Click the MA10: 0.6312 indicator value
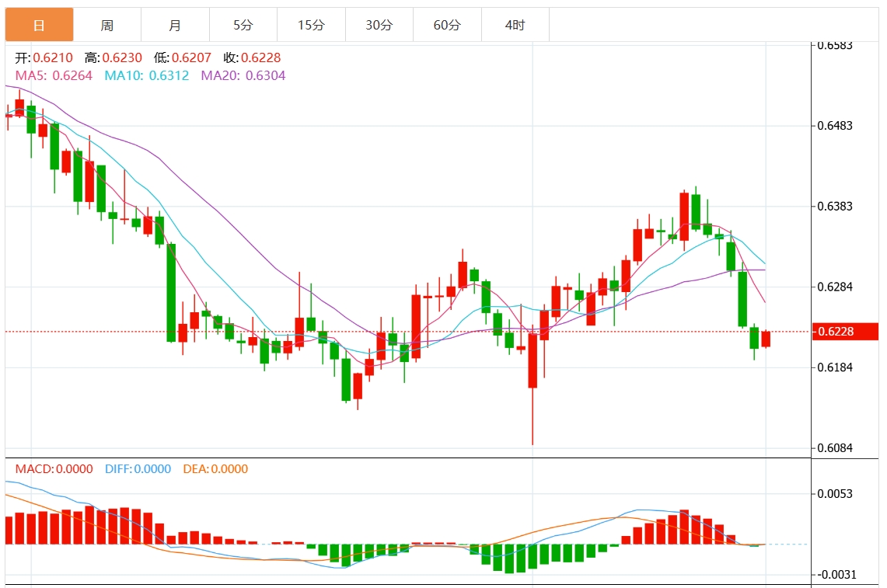 click(146, 76)
